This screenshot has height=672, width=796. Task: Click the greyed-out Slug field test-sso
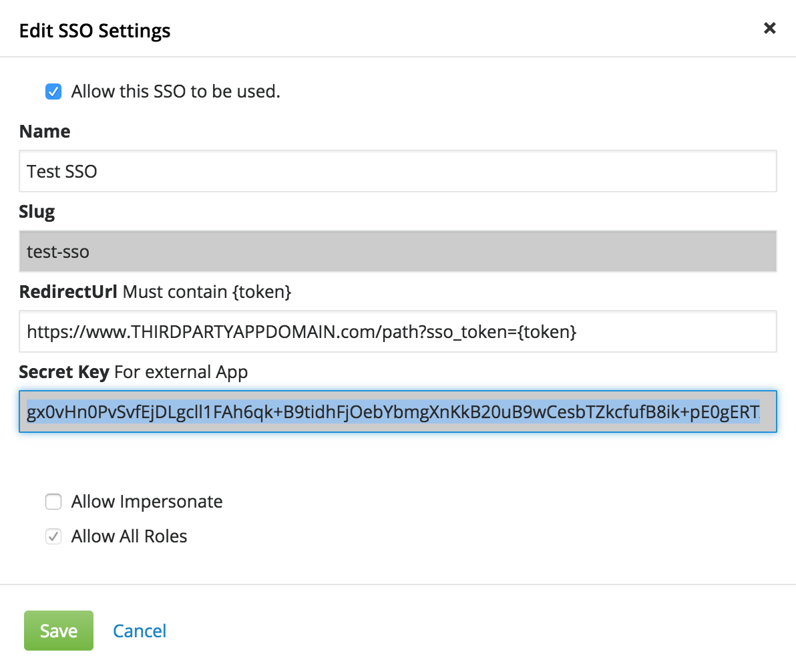point(397,252)
